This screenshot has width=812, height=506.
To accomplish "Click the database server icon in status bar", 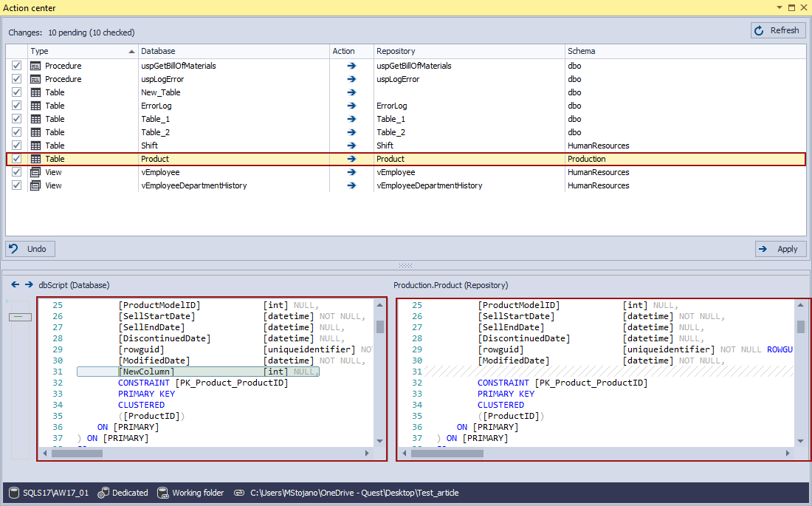I will pos(13,493).
